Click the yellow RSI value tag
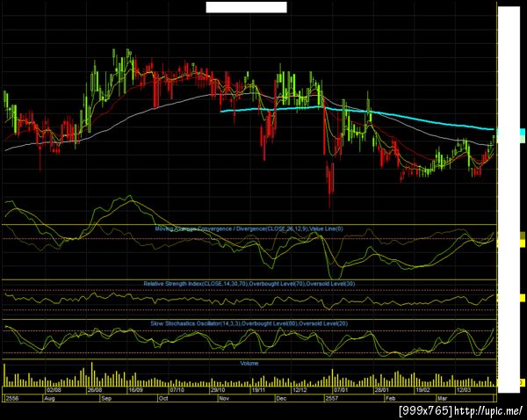The height and width of the screenshot is (420, 527). pyautogui.click(x=523, y=298)
